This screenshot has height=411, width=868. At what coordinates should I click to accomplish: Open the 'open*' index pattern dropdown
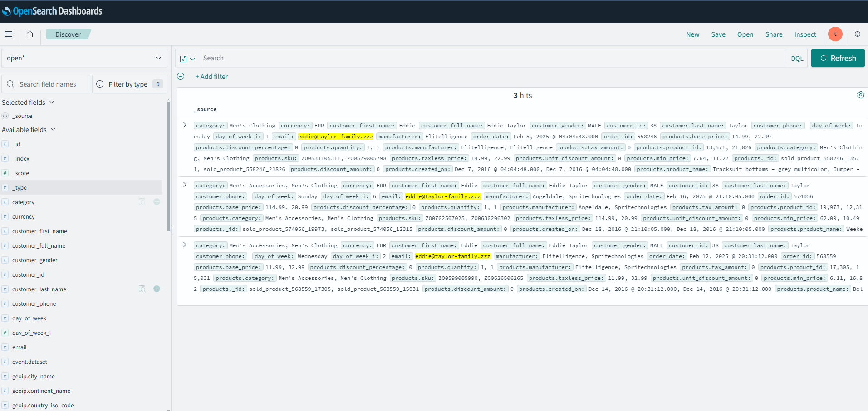click(x=84, y=59)
